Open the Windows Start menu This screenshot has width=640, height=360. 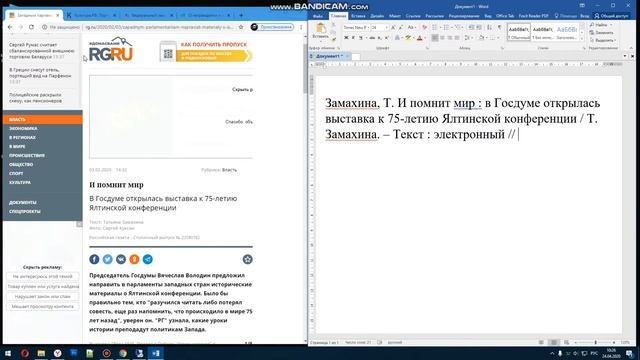(x=8, y=353)
